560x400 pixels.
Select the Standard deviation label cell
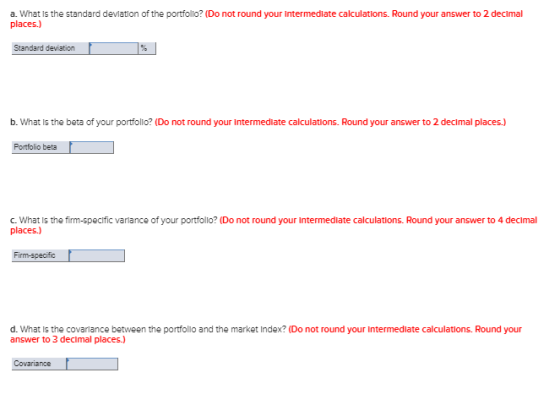50,48
